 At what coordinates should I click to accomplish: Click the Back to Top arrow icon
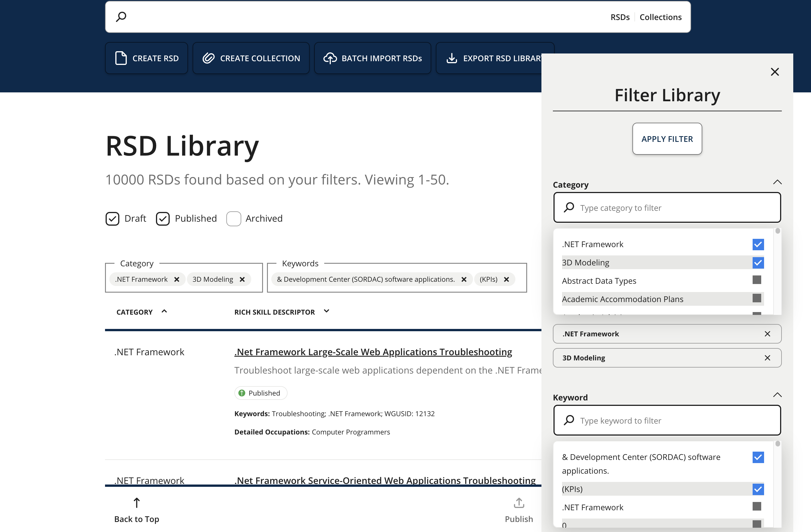[x=136, y=503]
